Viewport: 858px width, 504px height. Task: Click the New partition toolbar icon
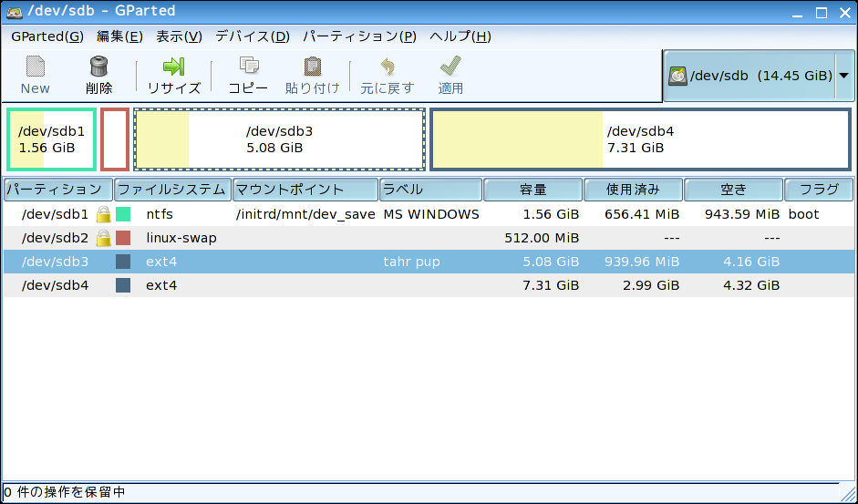(35, 67)
